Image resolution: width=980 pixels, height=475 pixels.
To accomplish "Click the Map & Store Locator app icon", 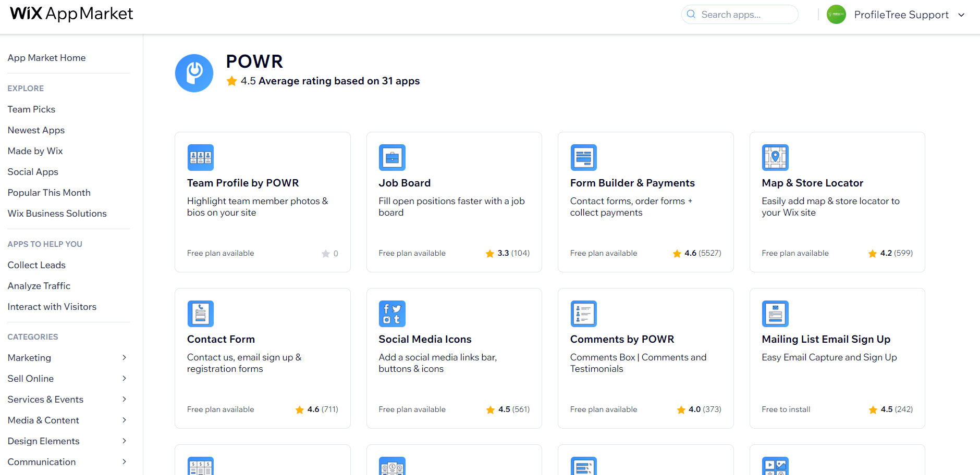I will 775,157.
